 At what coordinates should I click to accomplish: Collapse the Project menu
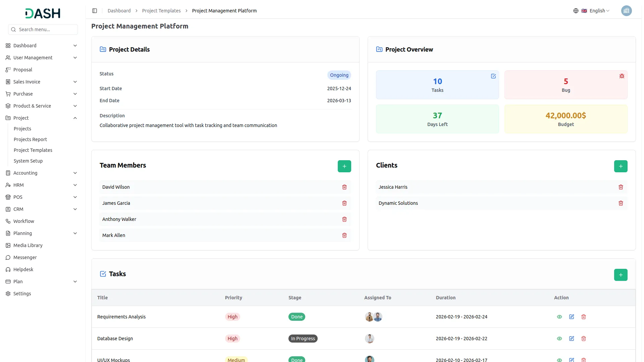pyautogui.click(x=75, y=118)
